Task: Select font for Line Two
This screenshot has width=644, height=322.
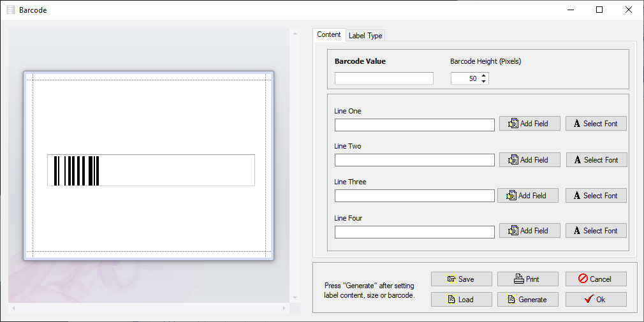Action: pos(596,160)
